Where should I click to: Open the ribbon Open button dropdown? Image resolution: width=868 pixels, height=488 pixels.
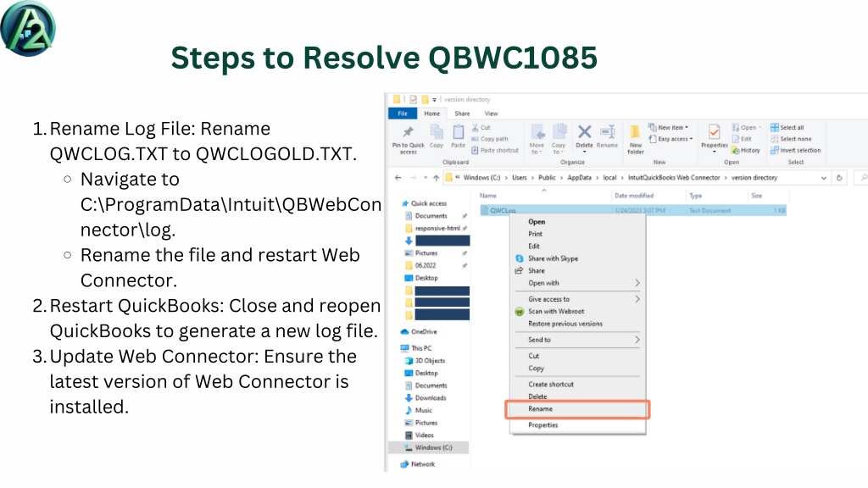click(x=760, y=127)
